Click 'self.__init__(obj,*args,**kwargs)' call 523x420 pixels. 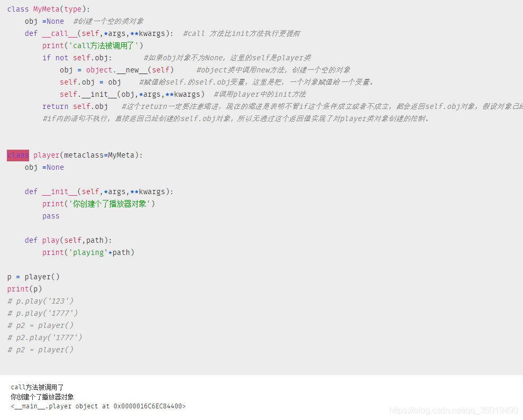tap(132, 94)
